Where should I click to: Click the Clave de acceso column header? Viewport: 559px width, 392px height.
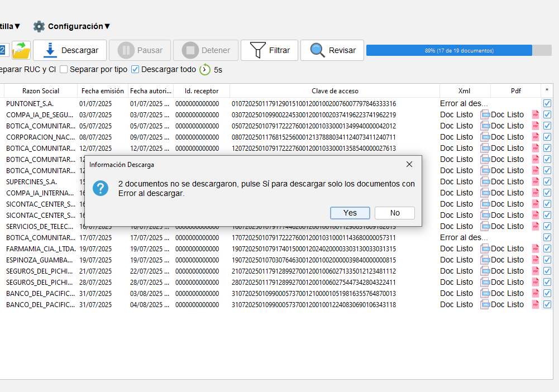(x=335, y=90)
